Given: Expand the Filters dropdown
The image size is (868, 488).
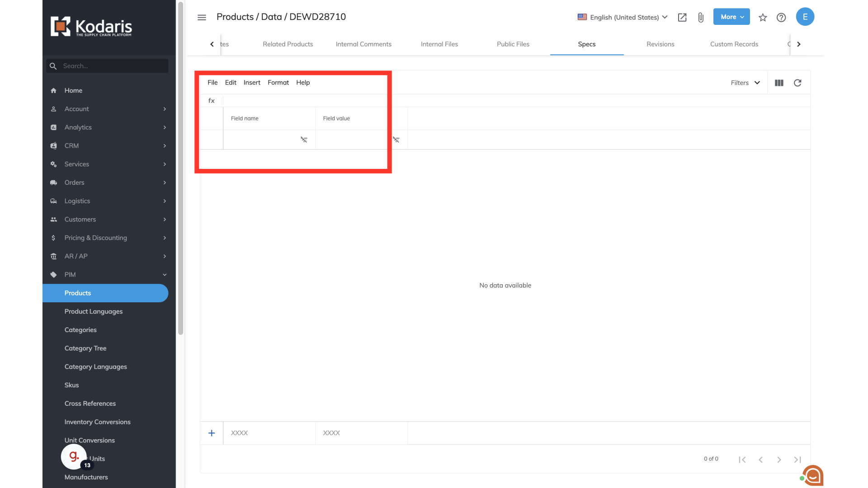Looking at the screenshot, I should click(x=745, y=83).
